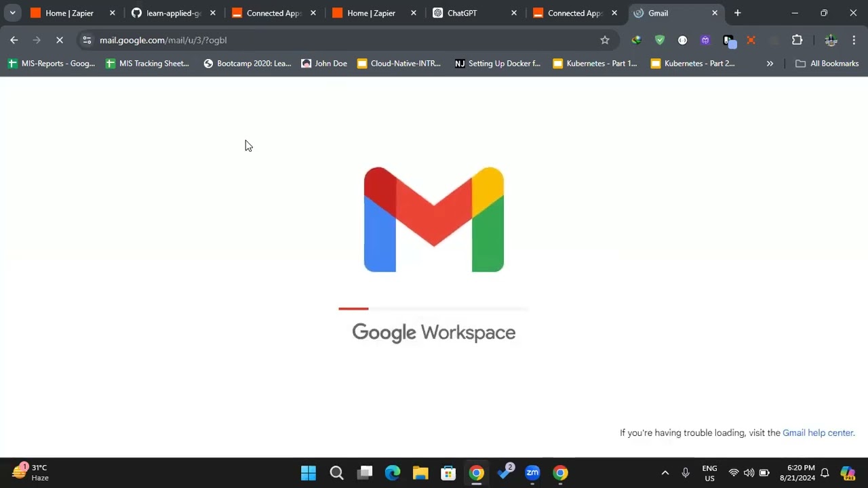Open the notification bell in taskbar
The width and height of the screenshot is (868, 488).
(825, 472)
